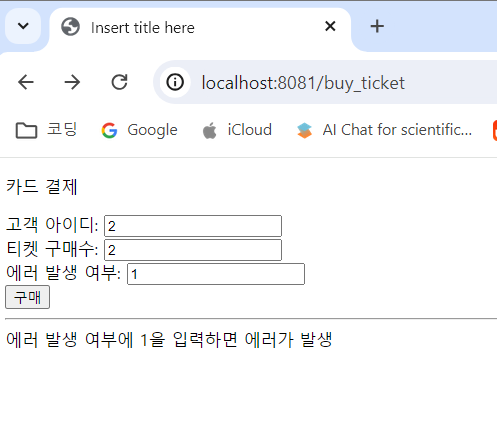Open a new tab with plus button
This screenshot has width=497, height=423.
(x=377, y=26)
